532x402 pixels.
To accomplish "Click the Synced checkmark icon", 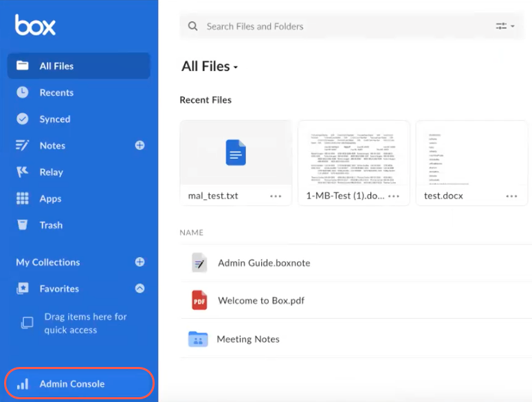I will click(23, 119).
